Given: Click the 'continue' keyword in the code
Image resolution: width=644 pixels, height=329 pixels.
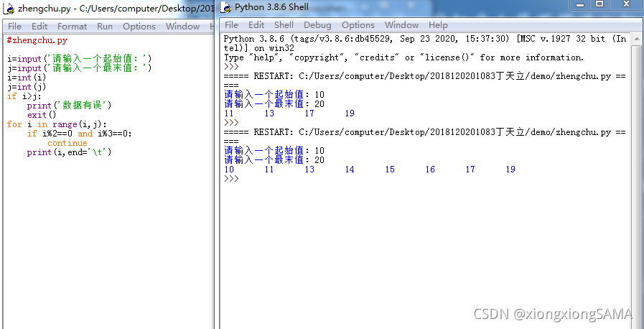Looking at the screenshot, I should [x=67, y=143].
